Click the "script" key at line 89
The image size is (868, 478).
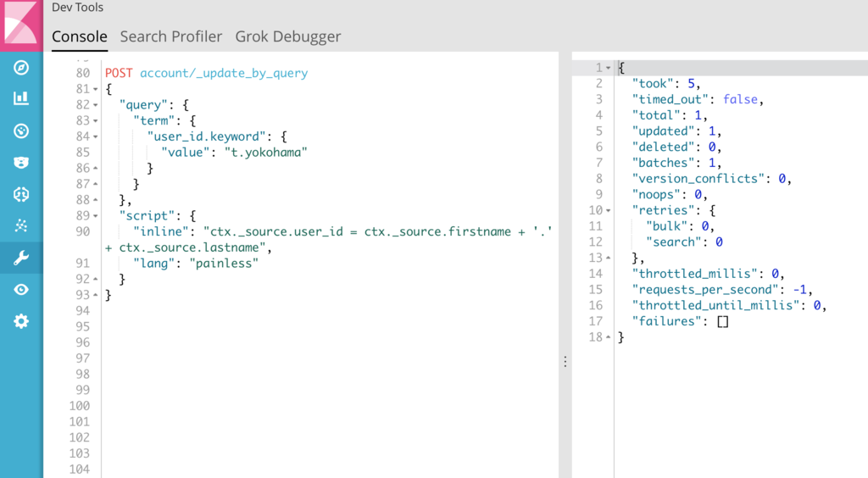point(147,216)
